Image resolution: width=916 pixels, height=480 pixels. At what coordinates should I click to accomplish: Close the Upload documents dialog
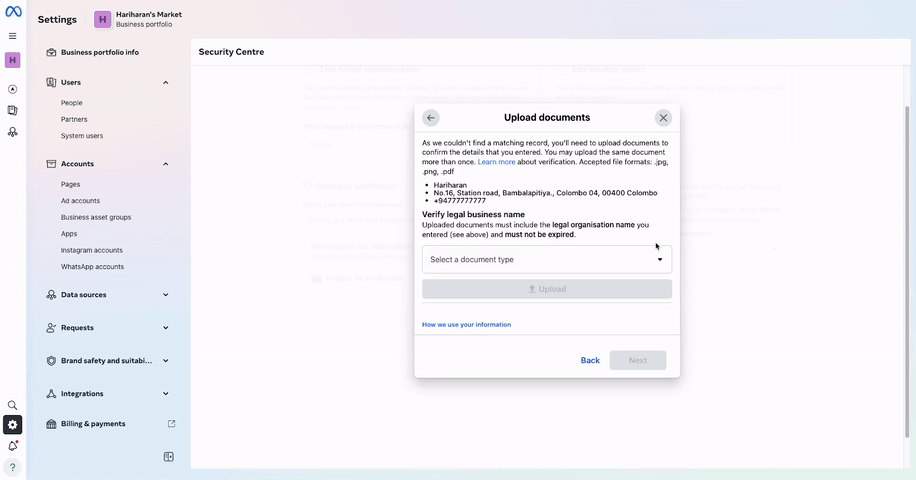pos(663,117)
